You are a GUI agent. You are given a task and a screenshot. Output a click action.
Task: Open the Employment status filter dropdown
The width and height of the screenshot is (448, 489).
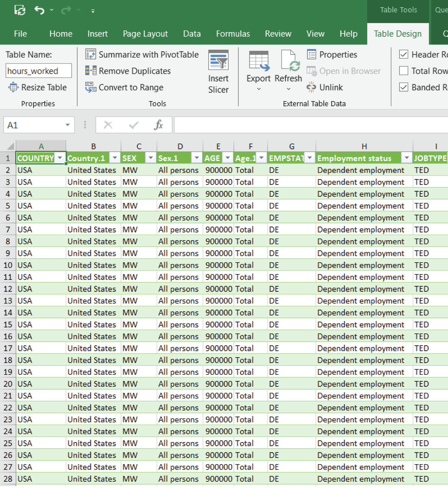[x=407, y=158]
